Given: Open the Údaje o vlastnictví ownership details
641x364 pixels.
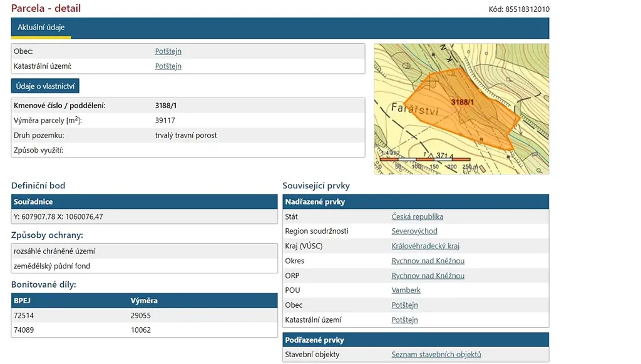Looking at the screenshot, I should [45, 86].
